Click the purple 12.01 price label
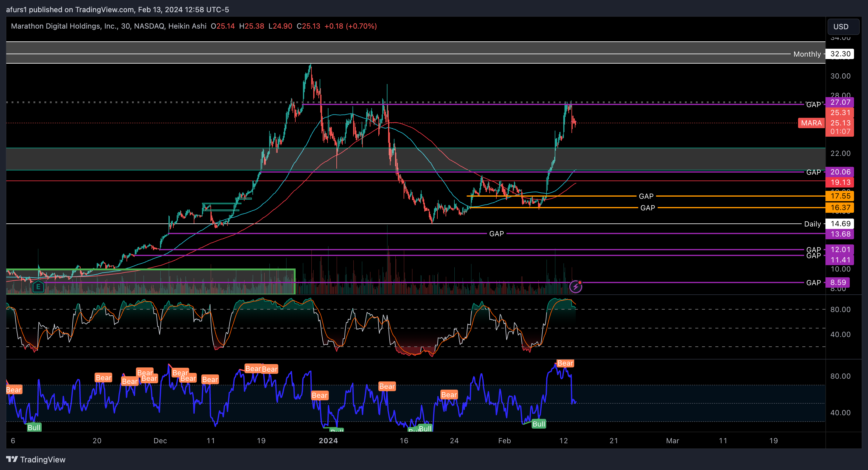The width and height of the screenshot is (868, 470). pos(840,250)
